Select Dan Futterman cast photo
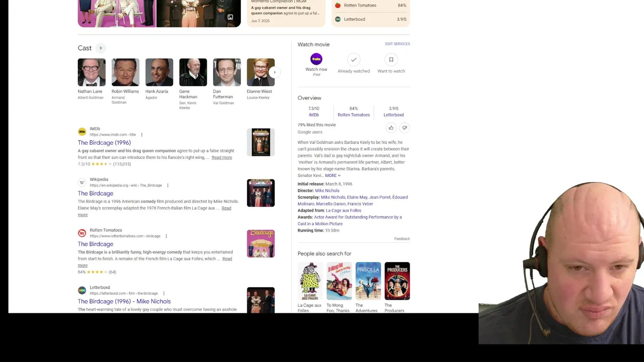Viewport: 644px width, 362px height. pyautogui.click(x=226, y=72)
